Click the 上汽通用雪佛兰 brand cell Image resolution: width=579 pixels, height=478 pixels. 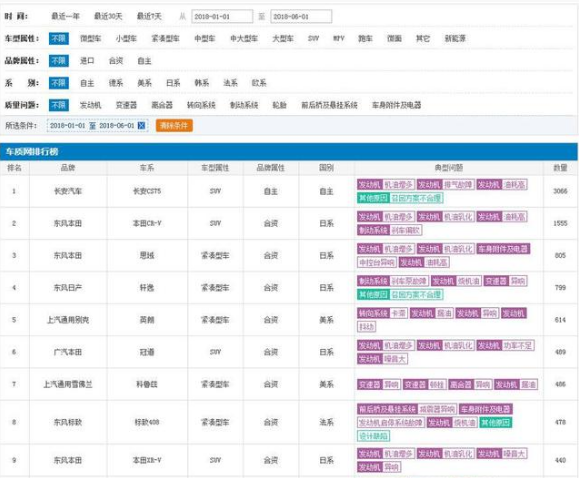tap(68, 384)
